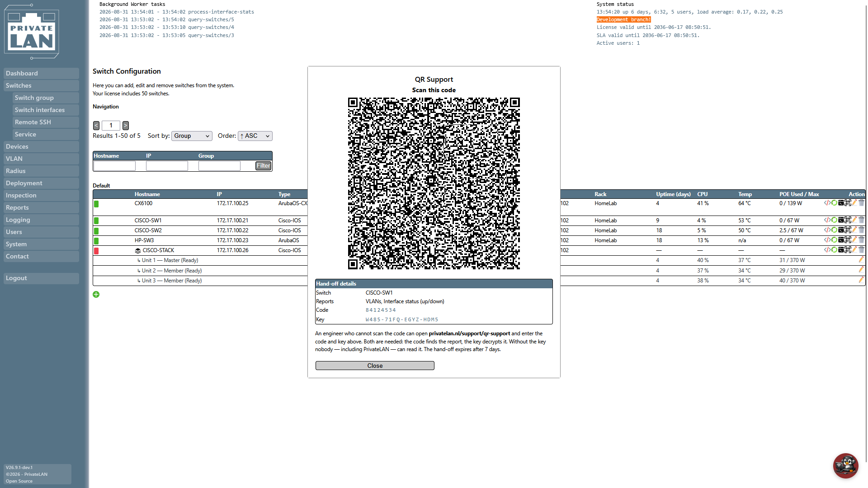Viewport: 868px width, 488px height.
Task: Click the page number input box
Action: click(111, 126)
